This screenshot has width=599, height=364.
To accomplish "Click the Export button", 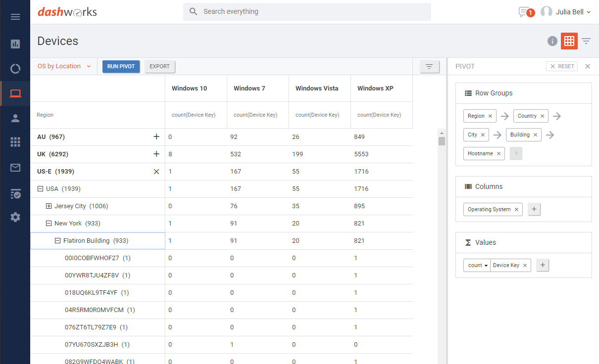I will [x=160, y=66].
